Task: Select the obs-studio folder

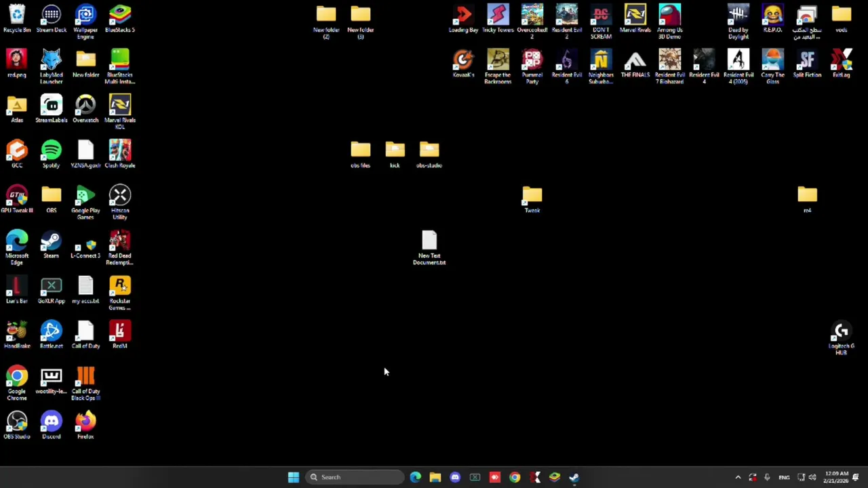Action: click(429, 154)
